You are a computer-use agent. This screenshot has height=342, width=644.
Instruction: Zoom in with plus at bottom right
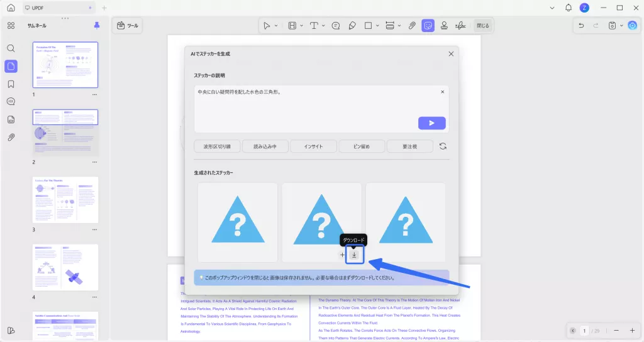(632, 331)
